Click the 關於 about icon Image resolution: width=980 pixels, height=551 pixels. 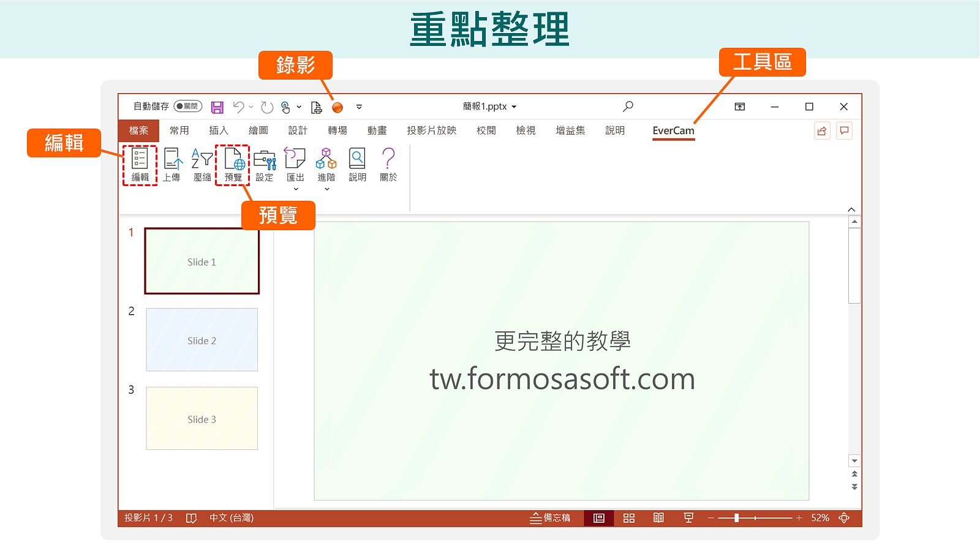point(388,164)
